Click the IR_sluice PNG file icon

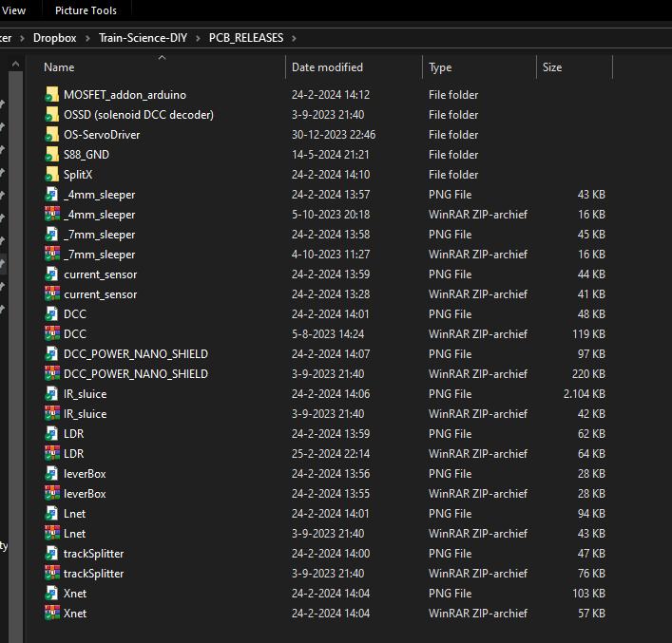coord(52,394)
